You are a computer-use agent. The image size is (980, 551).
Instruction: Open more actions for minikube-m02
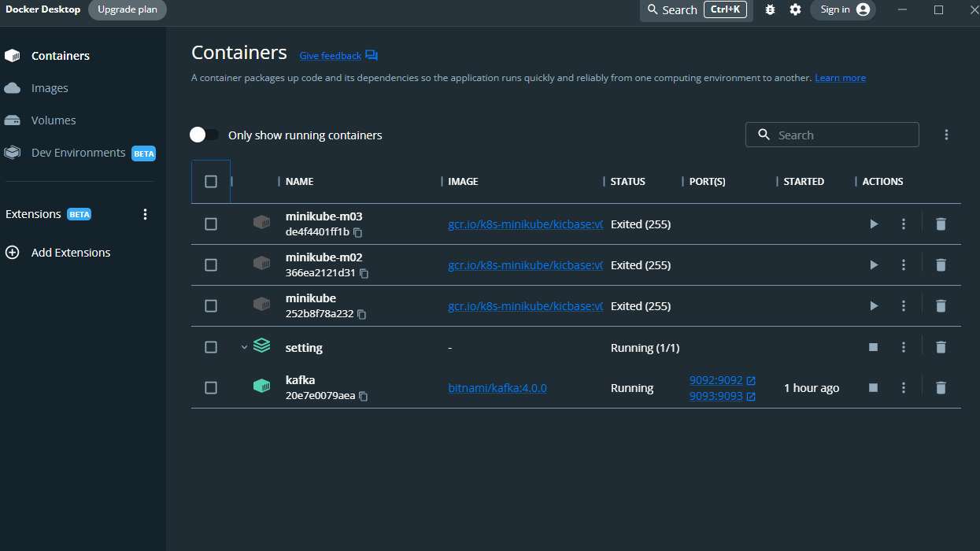904,265
